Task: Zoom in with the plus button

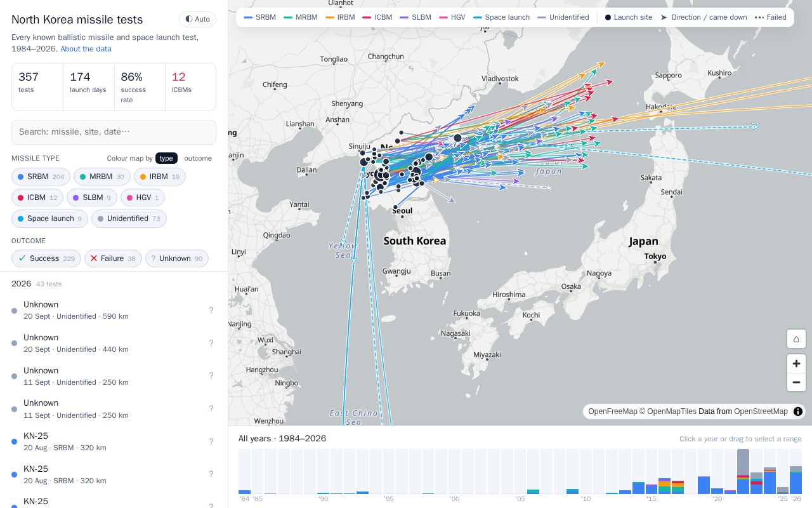Action: (796, 364)
